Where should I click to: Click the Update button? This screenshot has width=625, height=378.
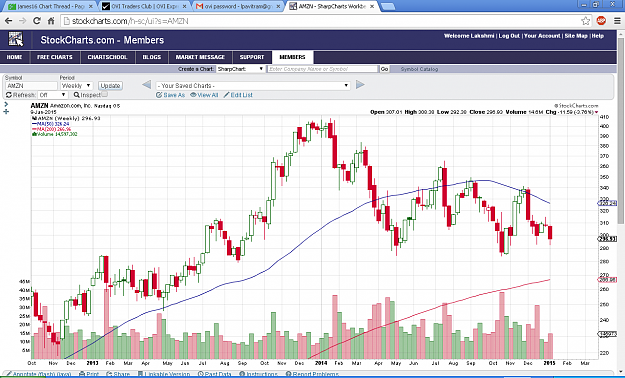(110, 85)
